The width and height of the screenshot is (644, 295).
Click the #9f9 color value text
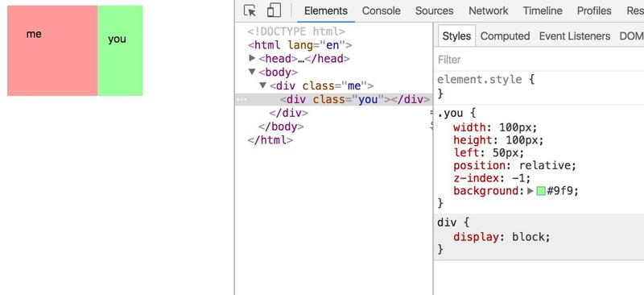tap(559, 191)
